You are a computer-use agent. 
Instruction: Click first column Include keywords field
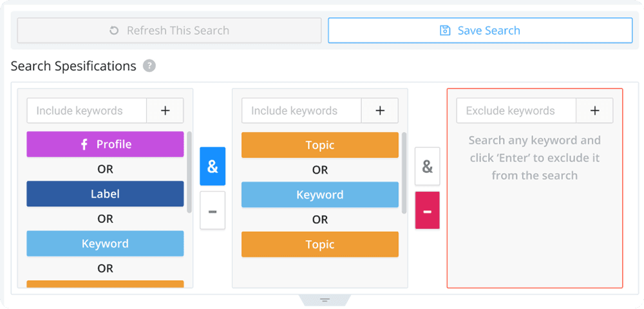(x=87, y=110)
